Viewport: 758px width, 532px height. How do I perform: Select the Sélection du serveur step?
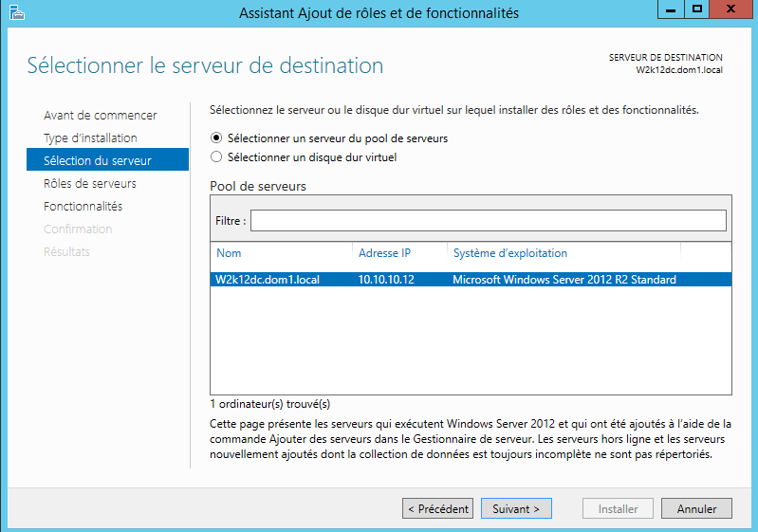[97, 161]
